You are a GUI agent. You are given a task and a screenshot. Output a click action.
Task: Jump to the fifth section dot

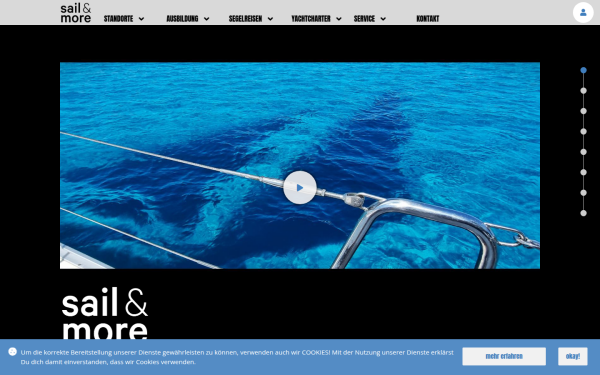point(583,152)
